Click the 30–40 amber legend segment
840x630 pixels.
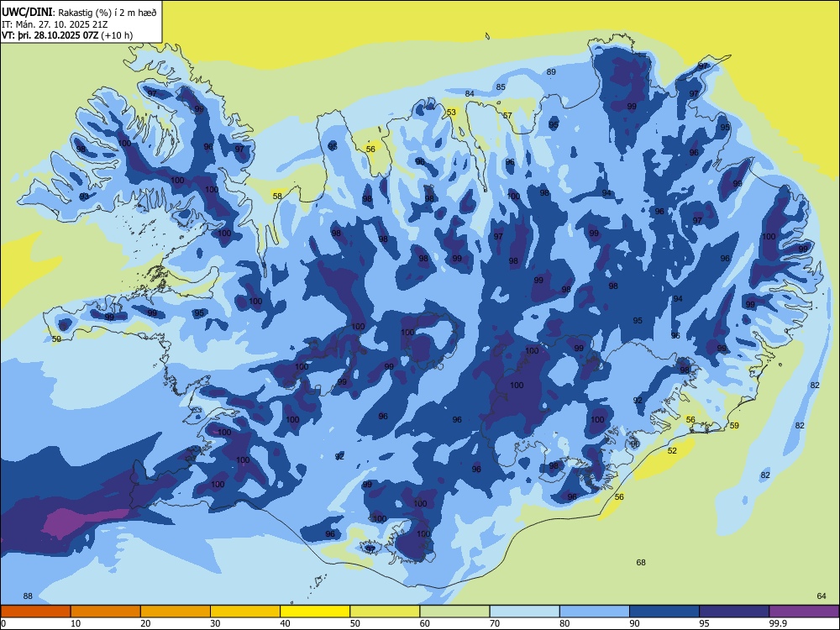coord(245,612)
